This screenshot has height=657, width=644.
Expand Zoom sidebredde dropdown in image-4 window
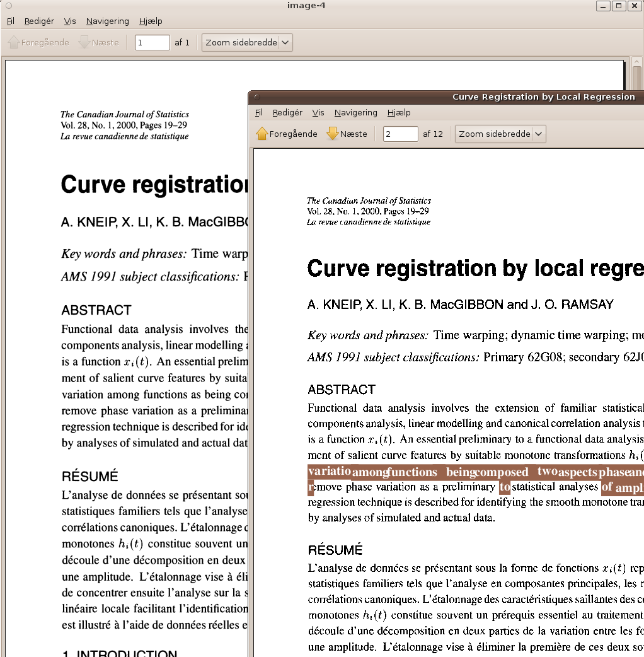coord(285,43)
